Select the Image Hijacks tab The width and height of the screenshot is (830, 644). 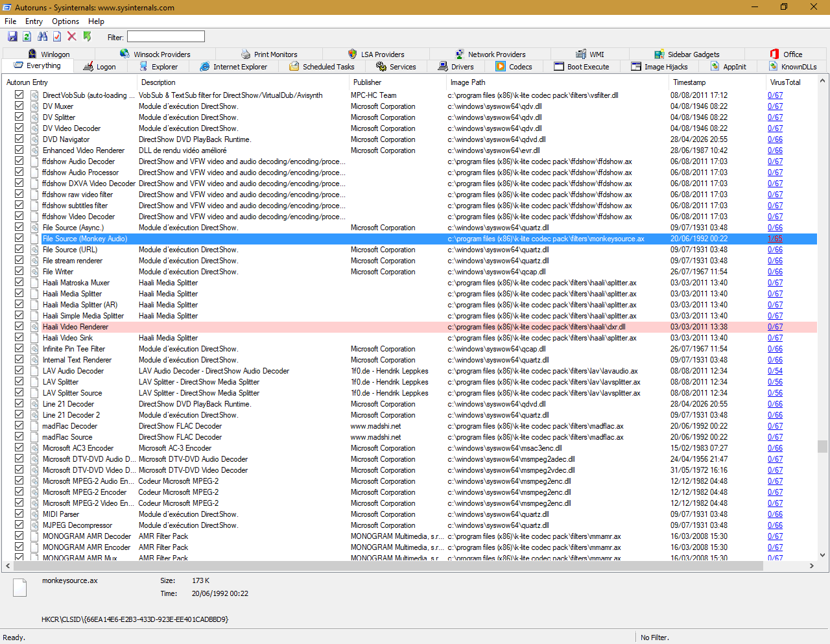[x=659, y=67]
